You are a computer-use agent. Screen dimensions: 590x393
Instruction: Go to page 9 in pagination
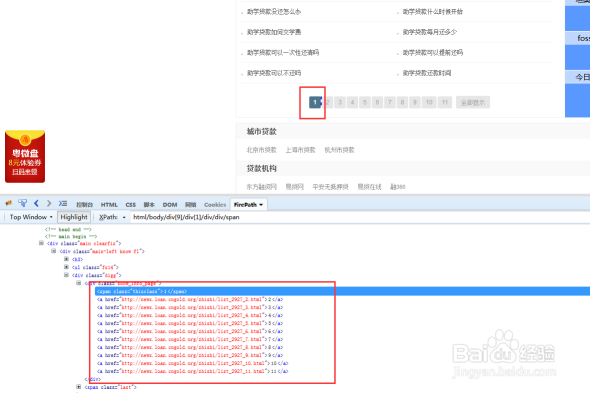pos(415,102)
